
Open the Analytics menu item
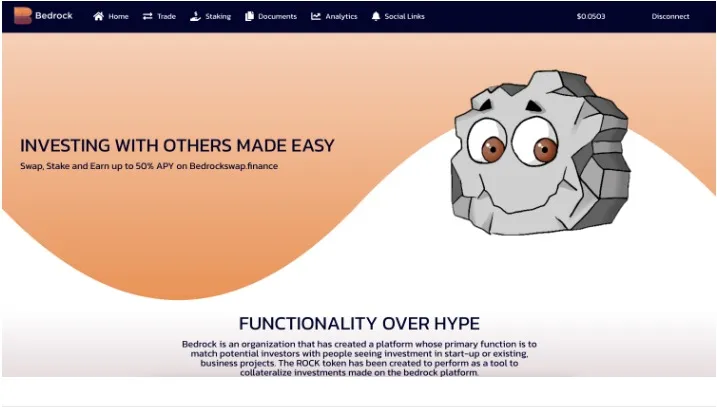point(342,16)
